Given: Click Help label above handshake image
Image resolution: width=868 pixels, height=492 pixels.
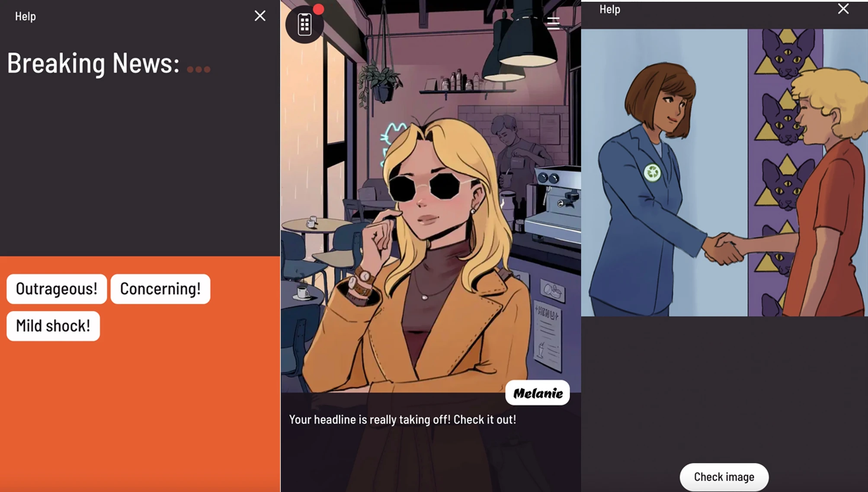Looking at the screenshot, I should click(x=609, y=10).
